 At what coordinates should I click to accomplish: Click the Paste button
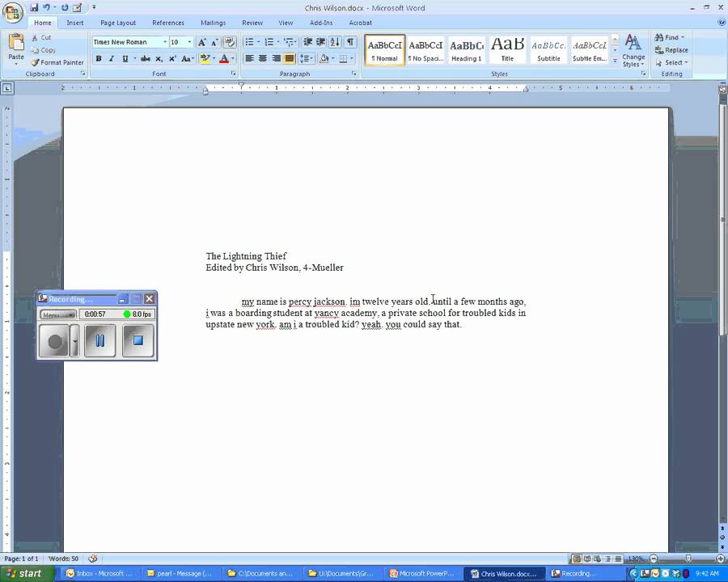[16, 48]
